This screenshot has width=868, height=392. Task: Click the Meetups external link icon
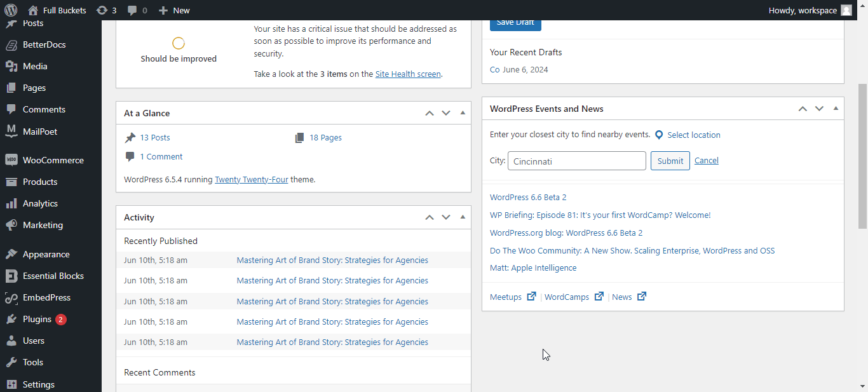[531, 296]
